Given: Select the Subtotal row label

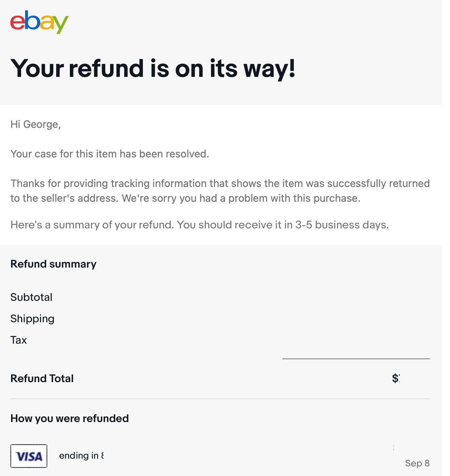Looking at the screenshot, I should click(31, 297).
